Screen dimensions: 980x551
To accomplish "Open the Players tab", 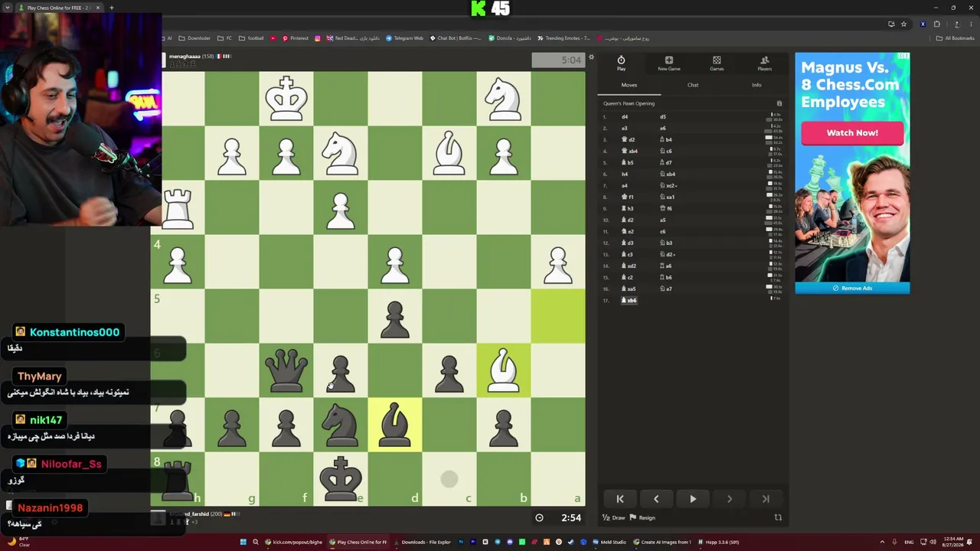I will [x=764, y=64].
